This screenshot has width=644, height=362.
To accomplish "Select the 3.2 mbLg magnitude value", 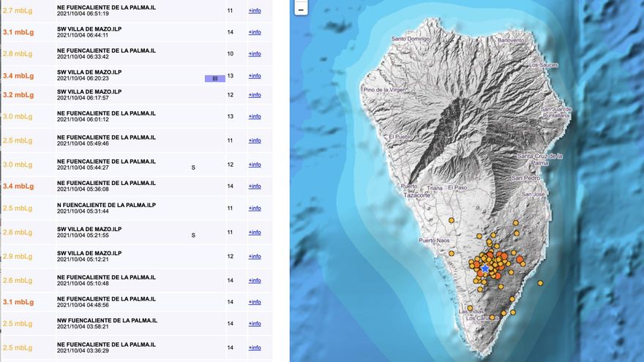I will (18, 95).
